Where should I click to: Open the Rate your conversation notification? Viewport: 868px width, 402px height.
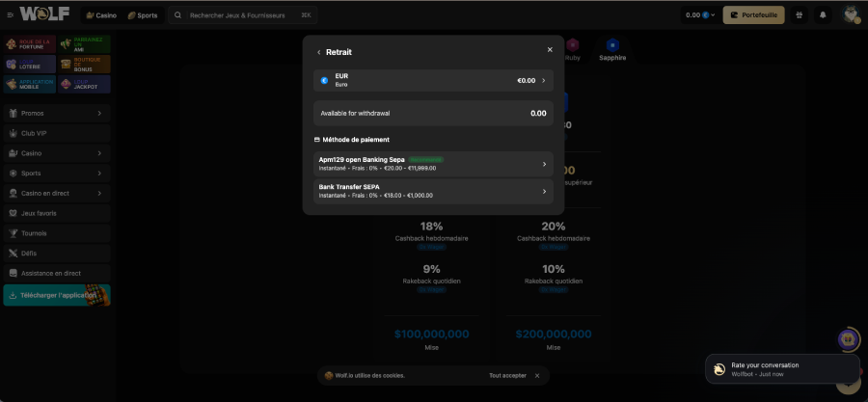[x=782, y=369]
